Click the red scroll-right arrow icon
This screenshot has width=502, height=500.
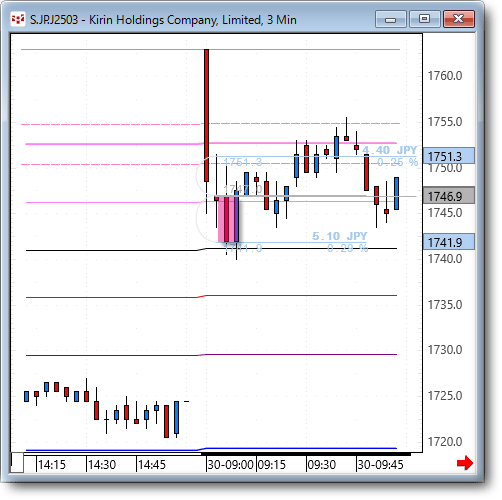click(465, 463)
